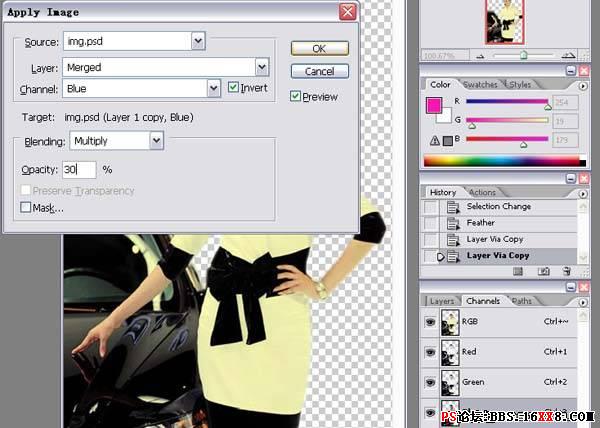Open the History panel options menu arrow
Screen dimensions: 600x428
582,194
